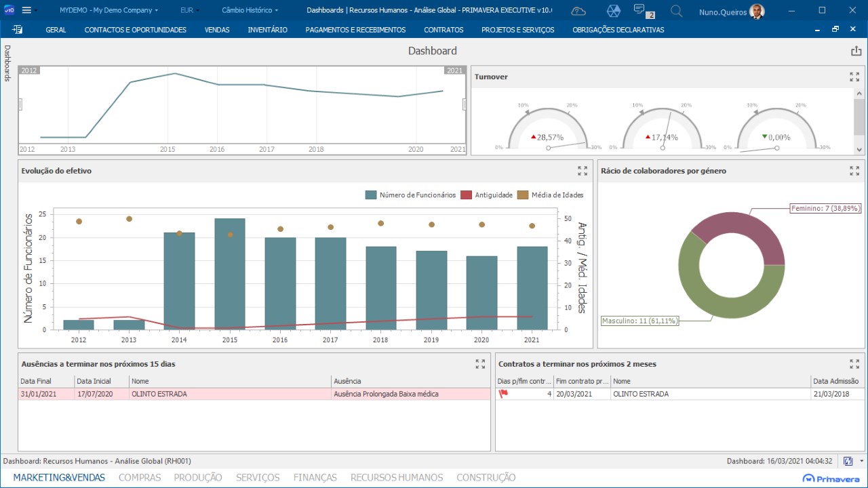The image size is (868, 488).
Task: Toggle Antiguidade legend series
Action: click(486, 195)
